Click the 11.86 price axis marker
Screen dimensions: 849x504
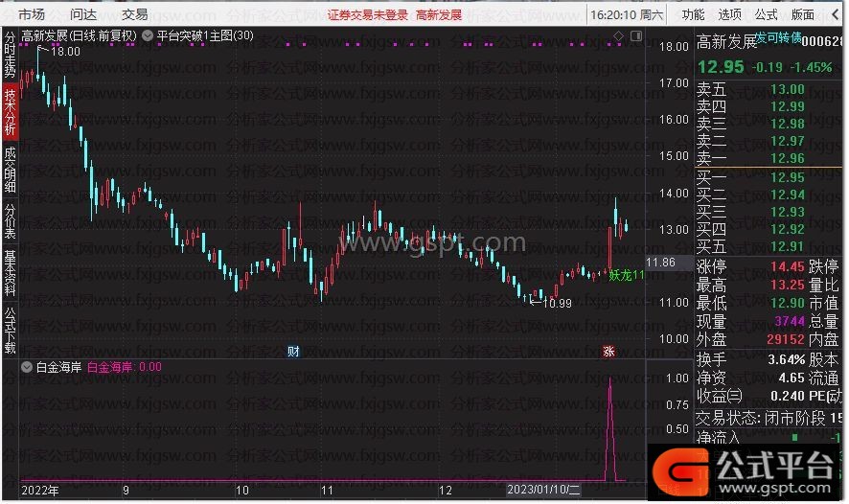pos(660,263)
